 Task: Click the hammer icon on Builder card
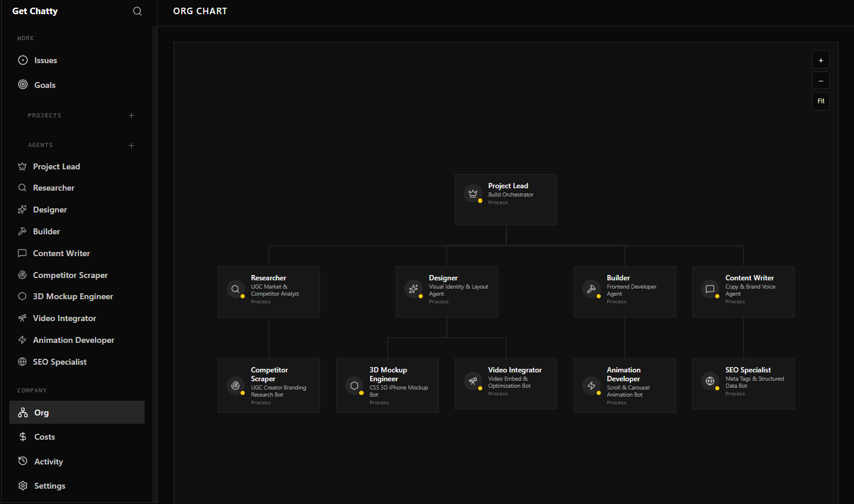tap(591, 289)
